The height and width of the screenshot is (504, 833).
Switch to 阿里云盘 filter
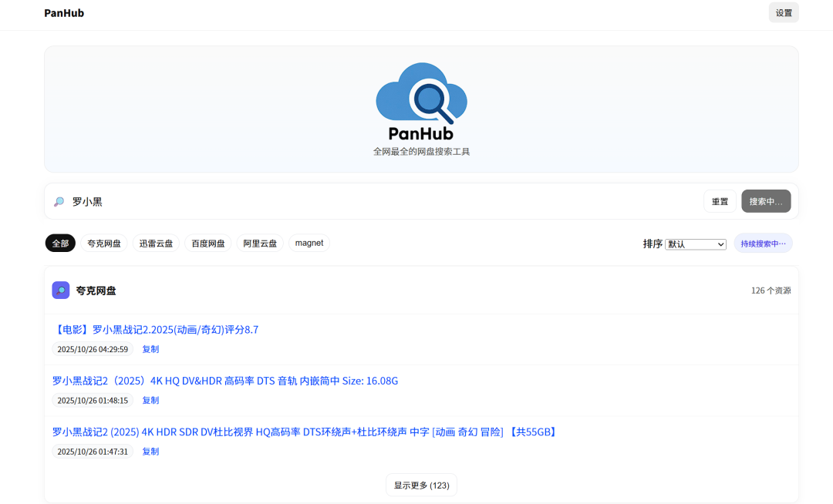(x=260, y=244)
